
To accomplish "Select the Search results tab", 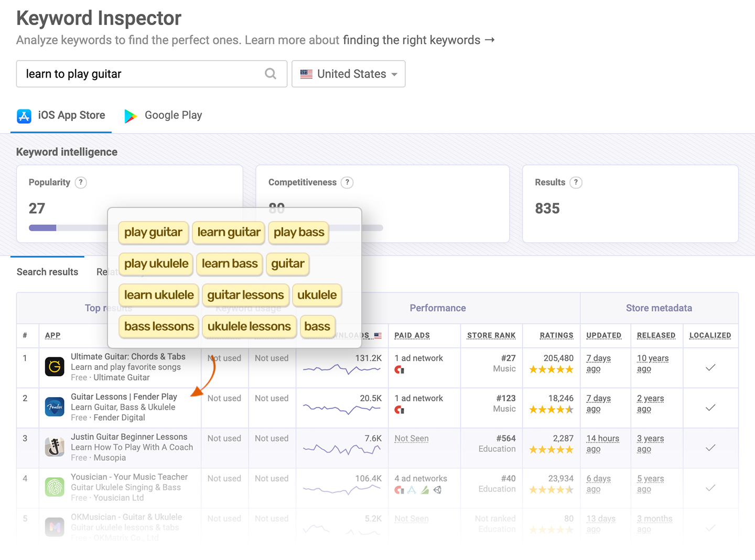I will pyautogui.click(x=47, y=272).
